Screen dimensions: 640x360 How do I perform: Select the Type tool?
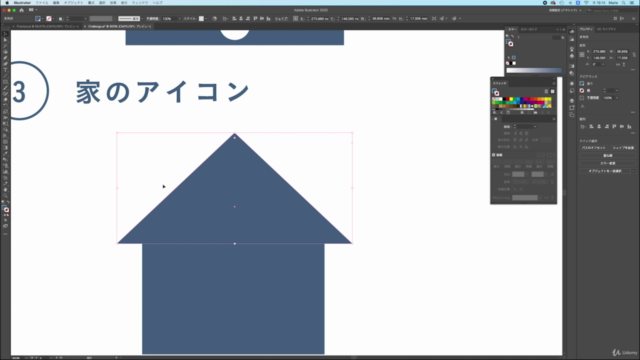click(5, 70)
